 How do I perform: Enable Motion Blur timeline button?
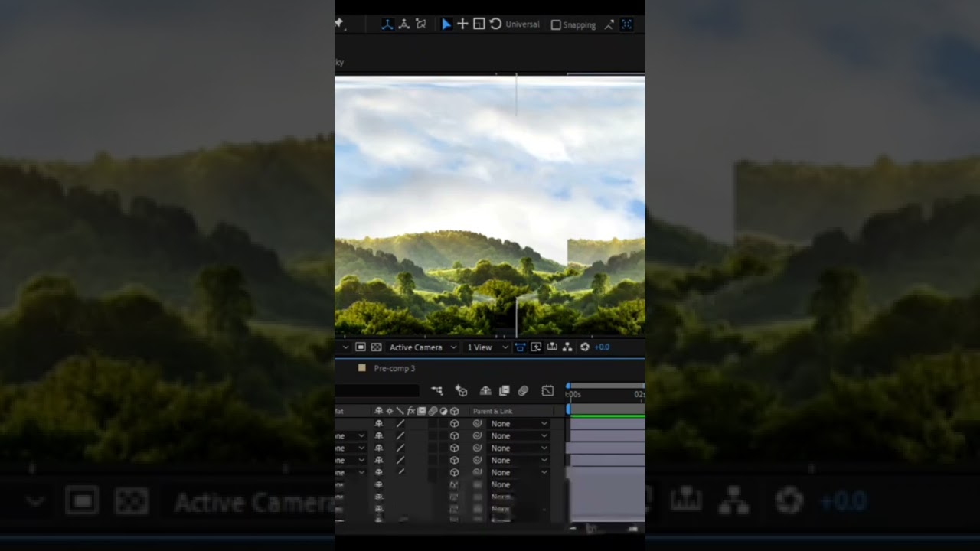tap(523, 391)
